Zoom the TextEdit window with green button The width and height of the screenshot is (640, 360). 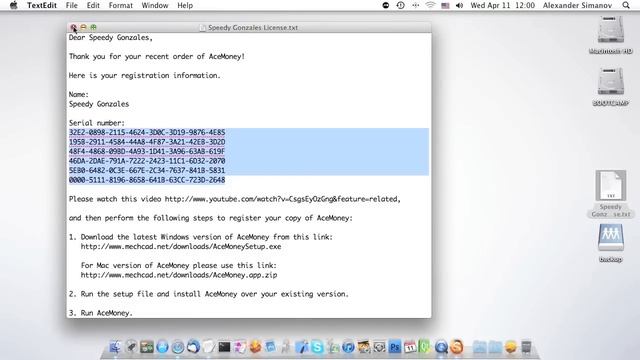(93, 27)
